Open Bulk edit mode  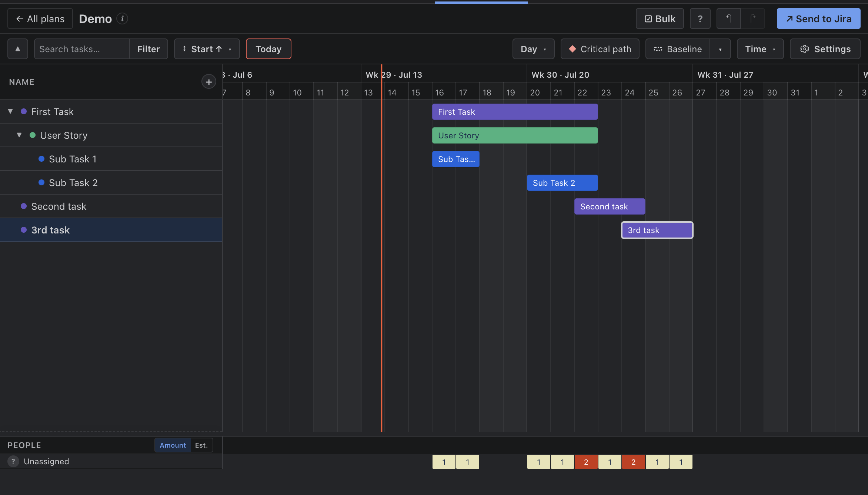coord(660,19)
